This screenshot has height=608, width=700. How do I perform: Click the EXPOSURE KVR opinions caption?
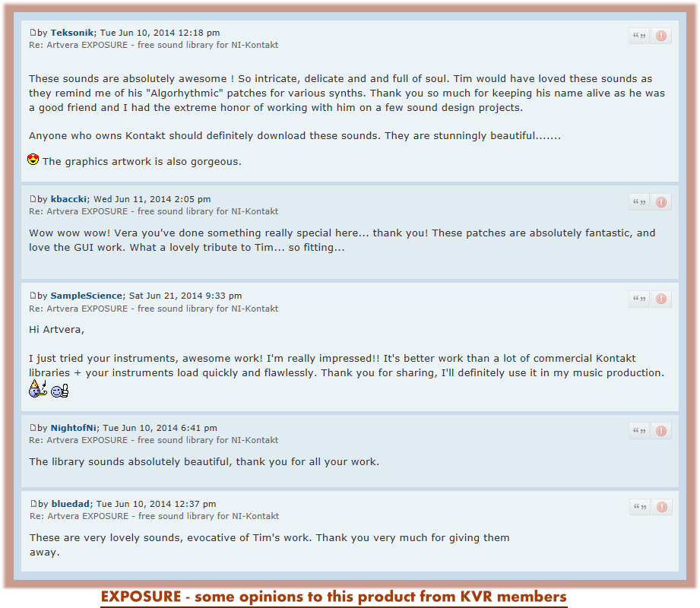pyautogui.click(x=334, y=597)
